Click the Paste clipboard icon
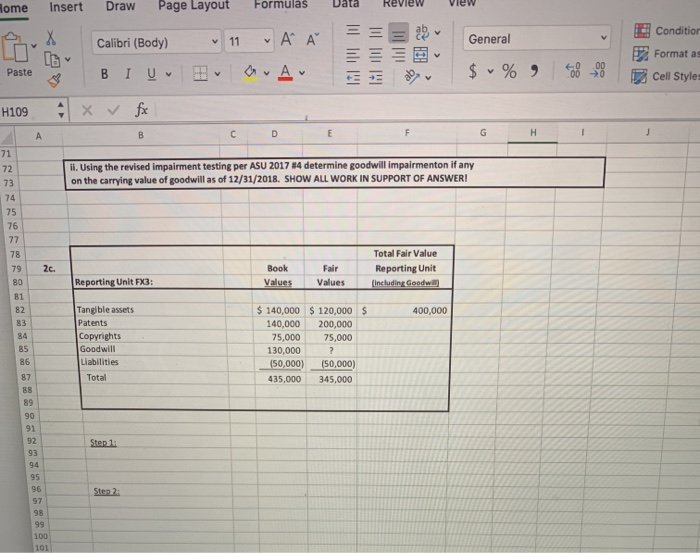The height and width of the screenshot is (553, 700). [15, 47]
